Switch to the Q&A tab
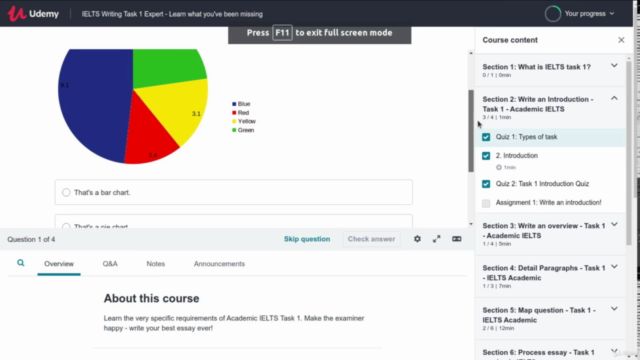Screen dimensions: 640x360 click(x=110, y=264)
